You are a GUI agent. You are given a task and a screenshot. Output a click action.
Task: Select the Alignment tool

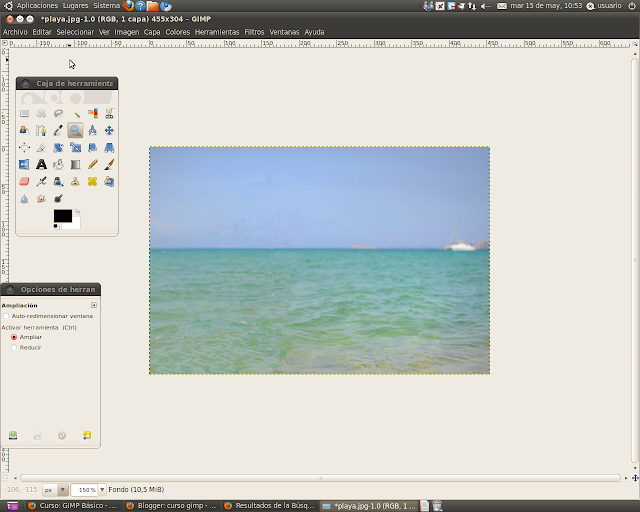click(24, 147)
